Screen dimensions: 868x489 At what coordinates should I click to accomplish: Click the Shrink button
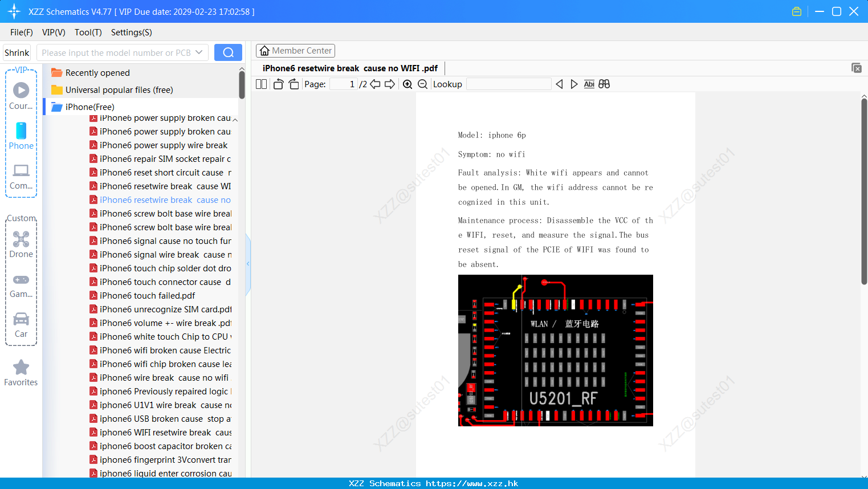pyautogui.click(x=17, y=52)
